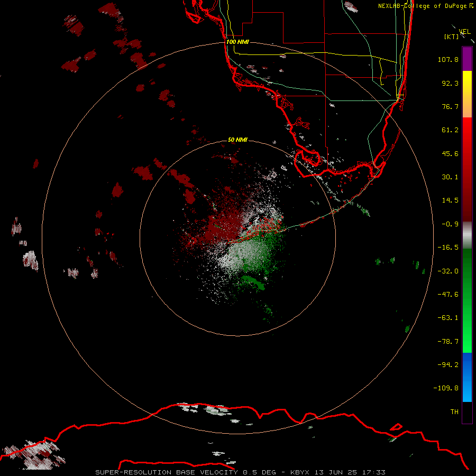Click the -63.1 legend value
This screenshot has width=476, height=476.
[448, 318]
